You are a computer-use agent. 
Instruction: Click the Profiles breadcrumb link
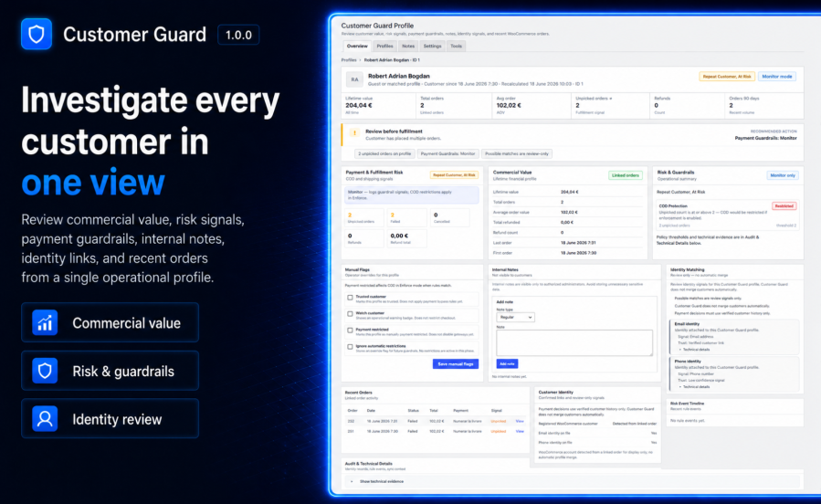[349, 60]
